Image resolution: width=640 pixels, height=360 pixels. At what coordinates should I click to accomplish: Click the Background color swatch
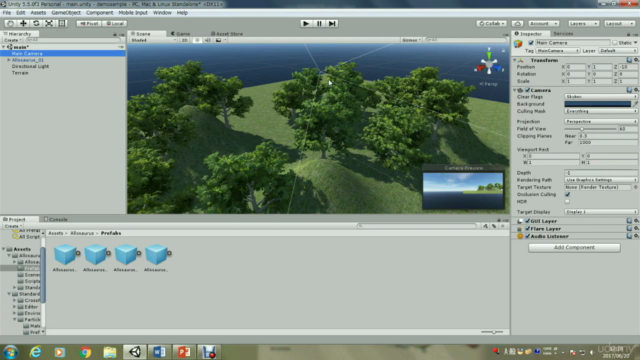click(x=598, y=104)
